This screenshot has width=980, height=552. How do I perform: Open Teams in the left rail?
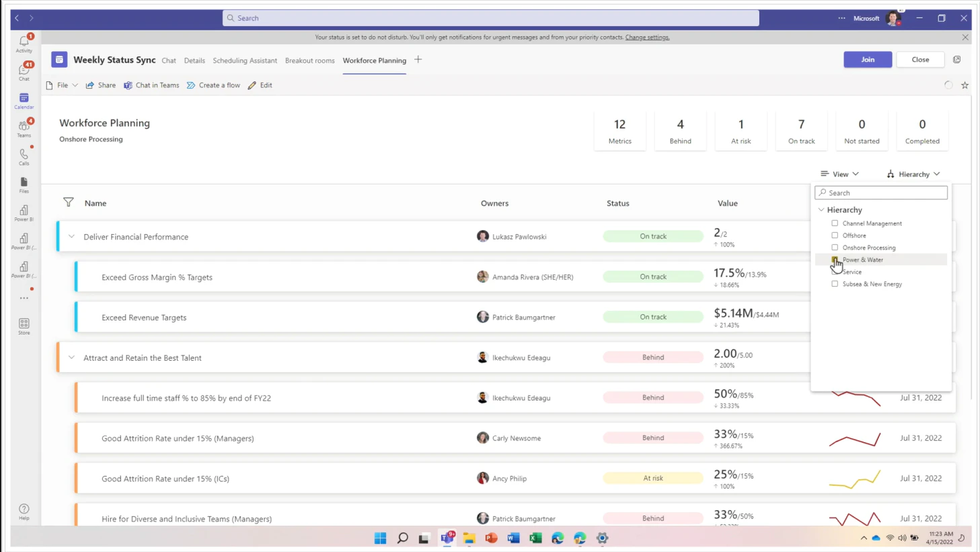24,128
